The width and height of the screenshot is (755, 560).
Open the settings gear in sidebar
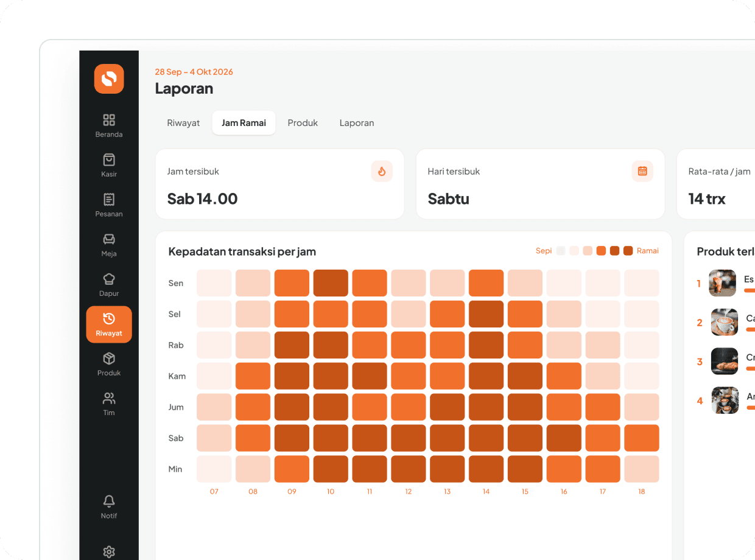(109, 551)
